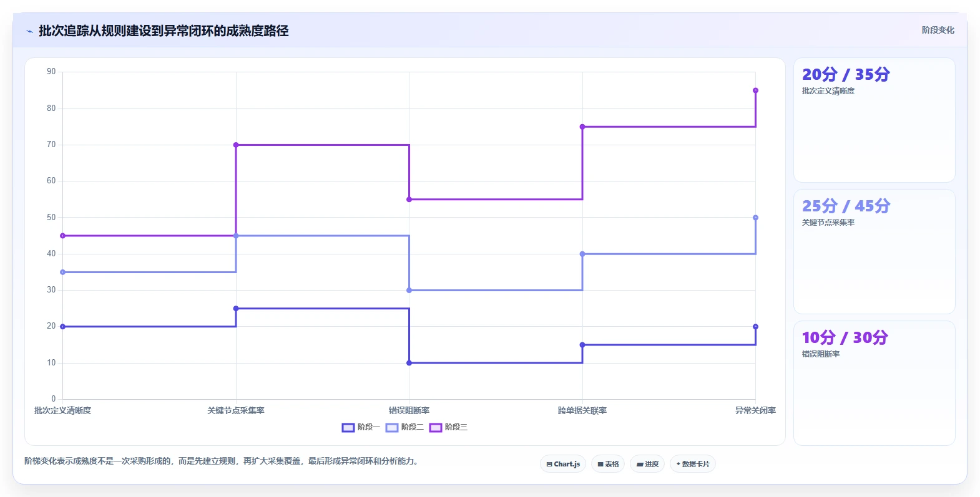Open the 20分 / 35分 批次定义清晰度 card

click(x=874, y=120)
